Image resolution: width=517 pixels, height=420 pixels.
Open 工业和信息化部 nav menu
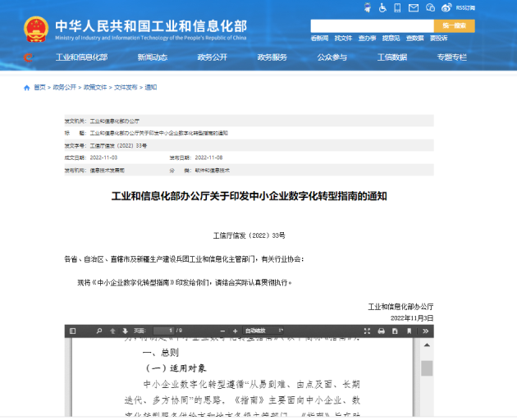coord(81,57)
